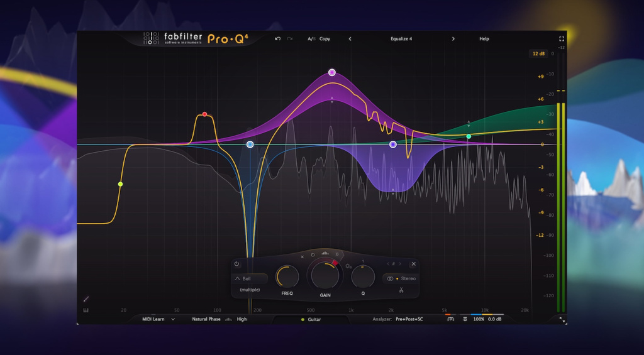Expand the MIDI Learn dropdown arrow
Screen dimensions: 644x355
pyautogui.click(x=173, y=319)
